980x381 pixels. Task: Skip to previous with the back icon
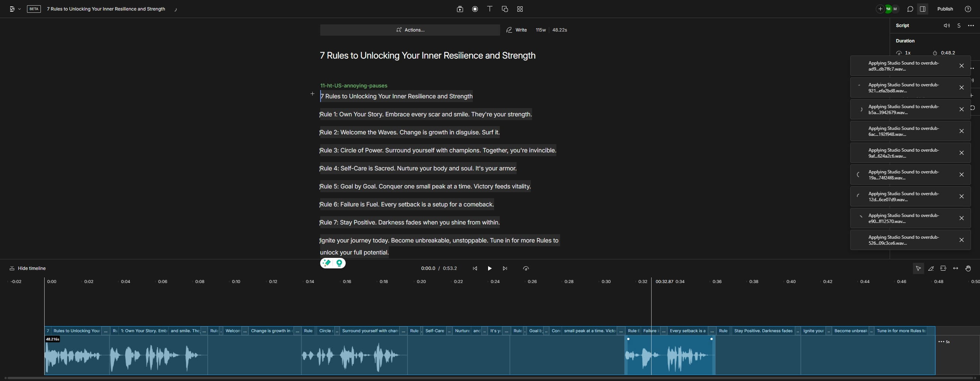point(475,268)
